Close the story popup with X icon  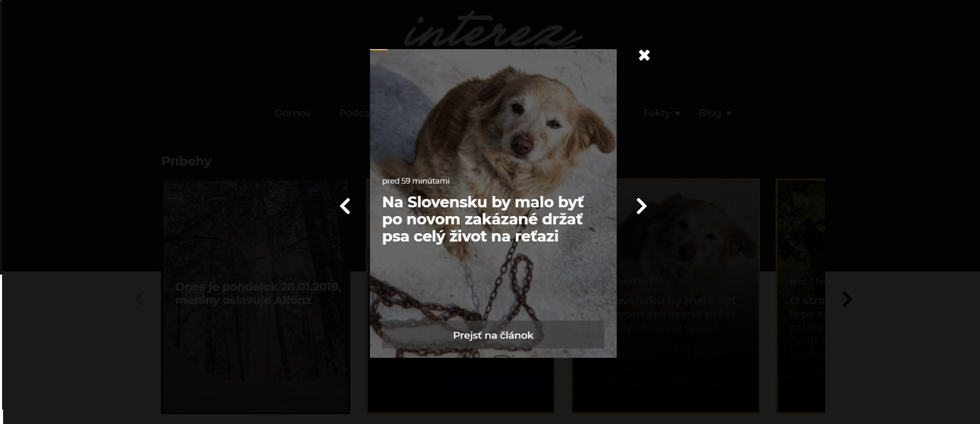[x=644, y=55]
